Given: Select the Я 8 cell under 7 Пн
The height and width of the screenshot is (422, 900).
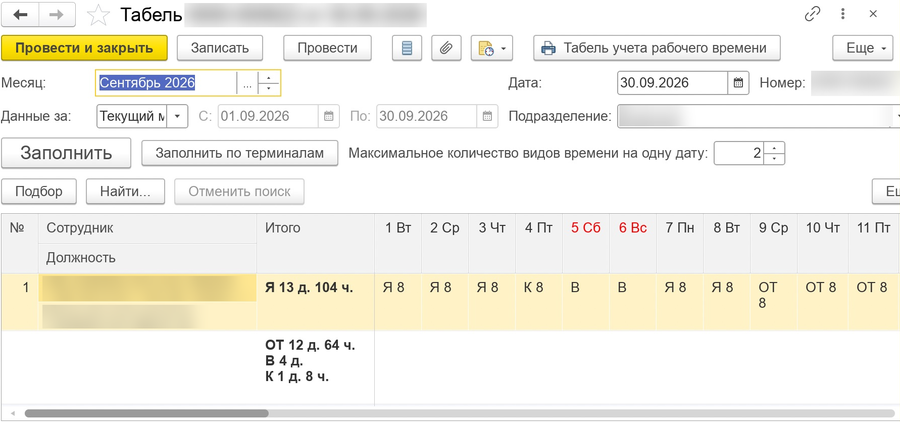Looking at the screenshot, I should click(680, 302).
